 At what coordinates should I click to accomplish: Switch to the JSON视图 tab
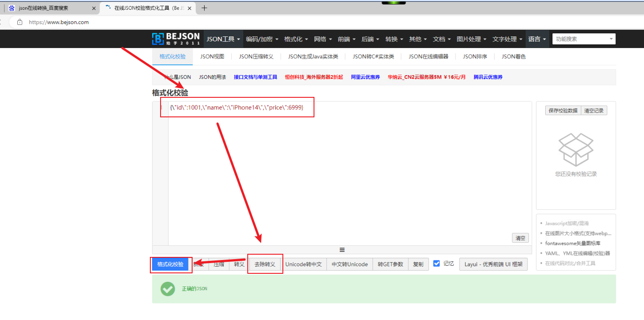(x=212, y=56)
